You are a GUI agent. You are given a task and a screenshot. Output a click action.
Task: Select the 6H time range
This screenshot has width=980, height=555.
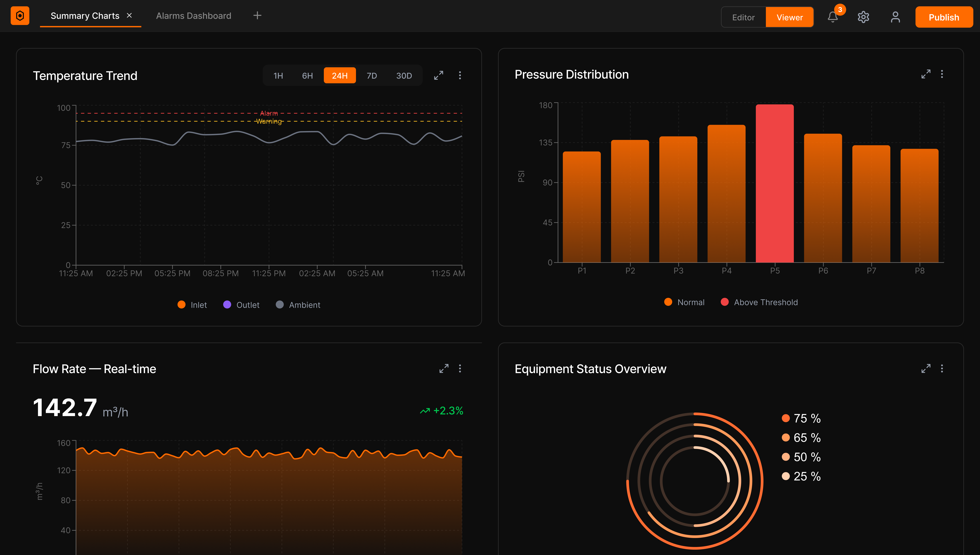point(307,75)
